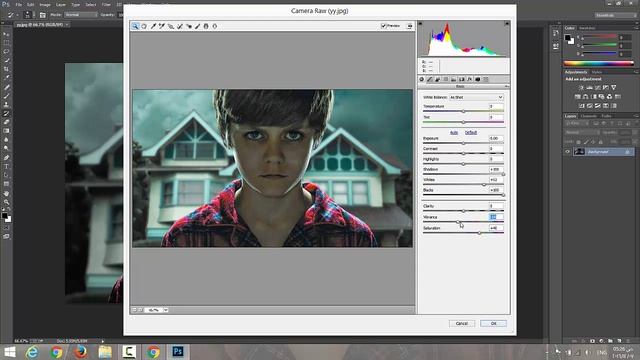Toggle highlight clipping warning on histogram
Screen dimensions: 640x360
[507, 24]
